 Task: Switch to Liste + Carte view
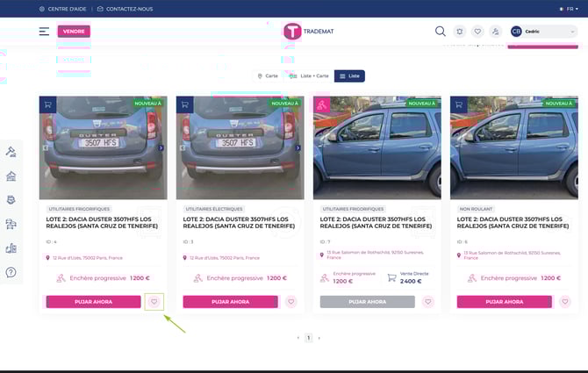309,76
